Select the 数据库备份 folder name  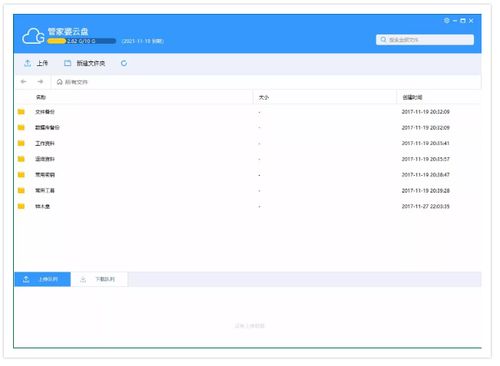(47, 127)
